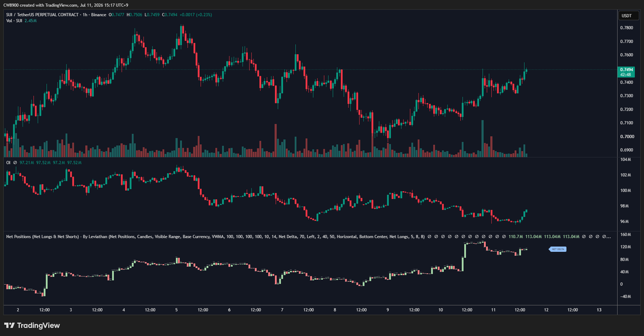Click the green current price tag 0.7494
The height and width of the screenshot is (336, 644).
click(x=626, y=70)
